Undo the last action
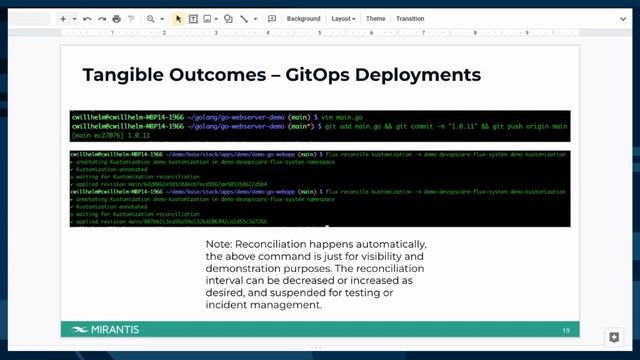640x360 pixels. (x=87, y=19)
